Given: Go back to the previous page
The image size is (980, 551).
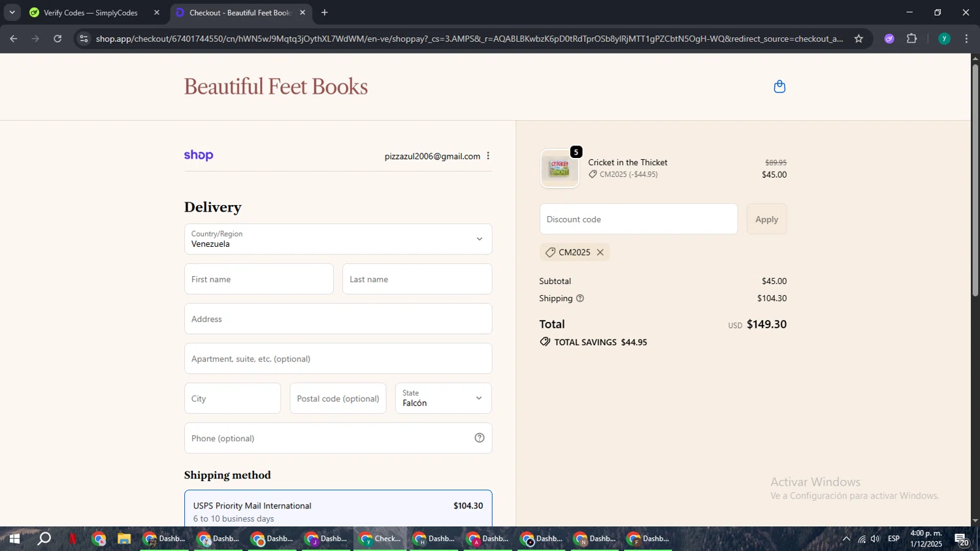Looking at the screenshot, I should (x=14, y=39).
